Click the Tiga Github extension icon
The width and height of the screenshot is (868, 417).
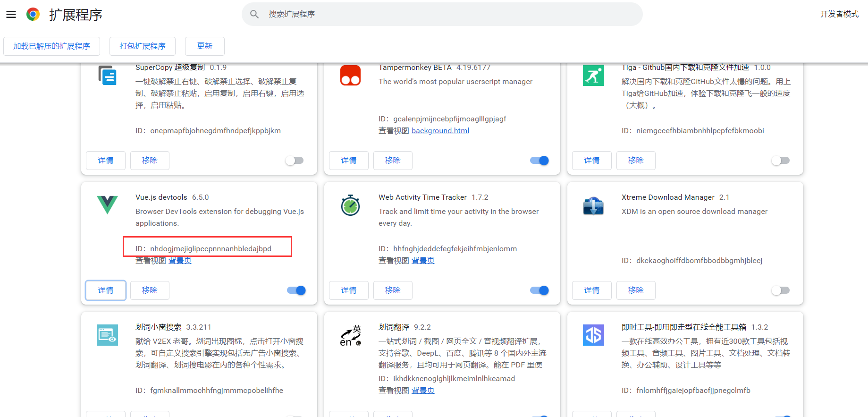[x=593, y=75]
